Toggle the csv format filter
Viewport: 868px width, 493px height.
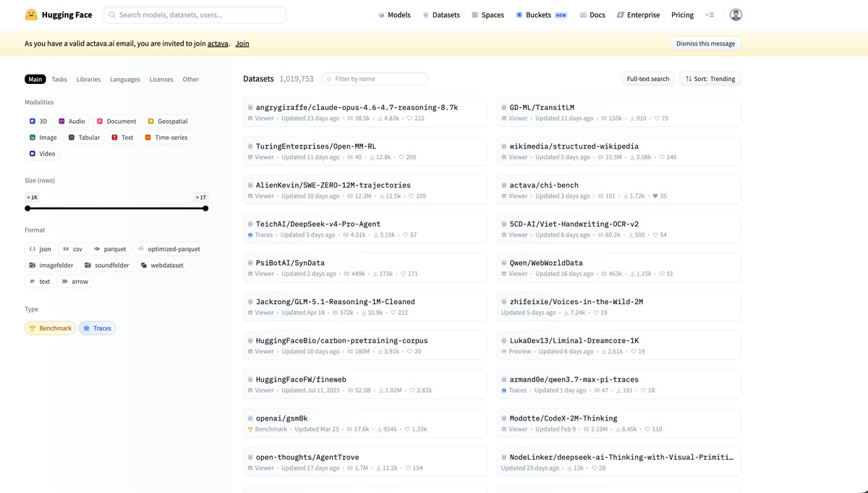(x=72, y=248)
